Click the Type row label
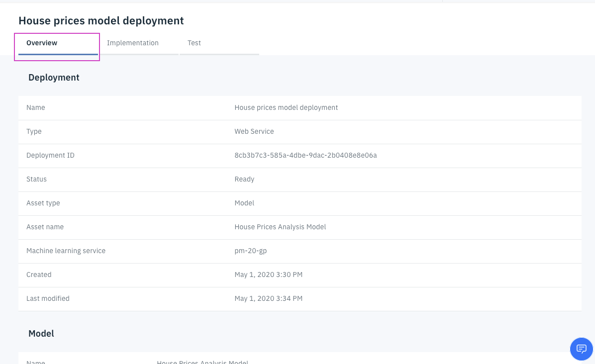Image resolution: width=595 pixels, height=364 pixels. 34,132
